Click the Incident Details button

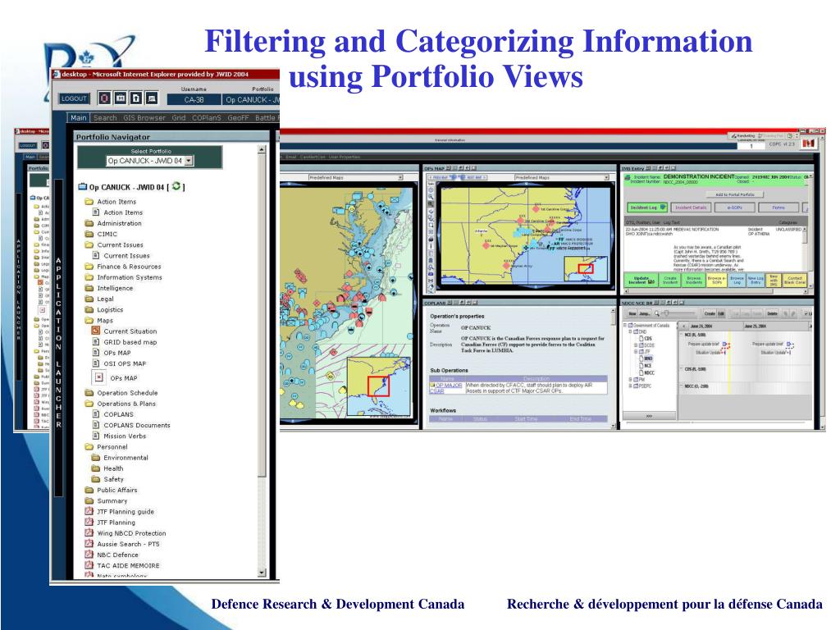coord(691,208)
